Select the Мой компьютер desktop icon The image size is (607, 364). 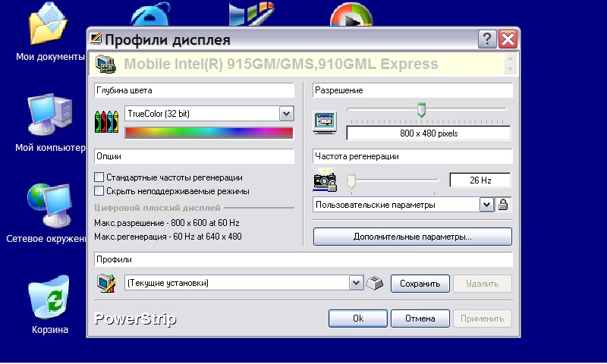click(x=49, y=118)
